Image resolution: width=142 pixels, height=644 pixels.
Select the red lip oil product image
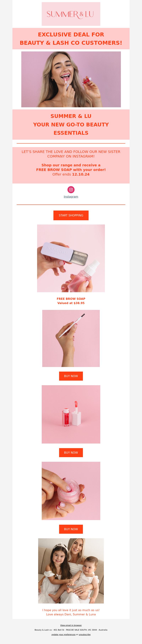click(x=71, y=414)
